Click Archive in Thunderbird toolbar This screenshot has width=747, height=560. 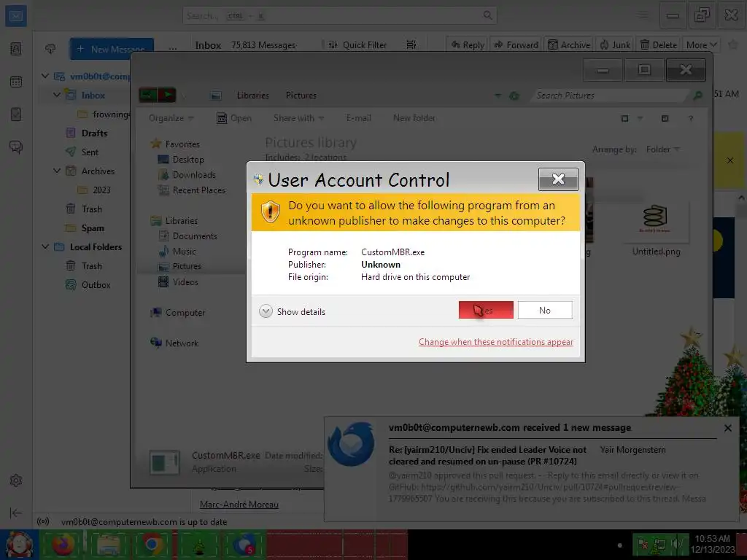(x=569, y=44)
